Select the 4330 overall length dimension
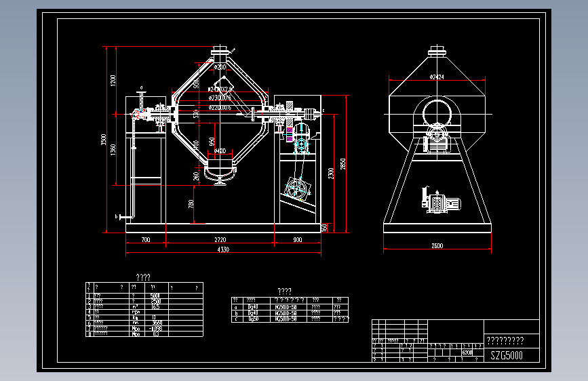 pyautogui.click(x=223, y=249)
